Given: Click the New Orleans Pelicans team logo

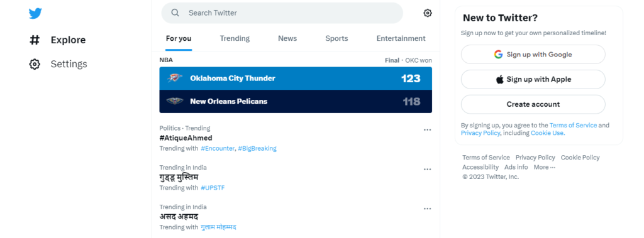Looking at the screenshot, I should point(175,101).
